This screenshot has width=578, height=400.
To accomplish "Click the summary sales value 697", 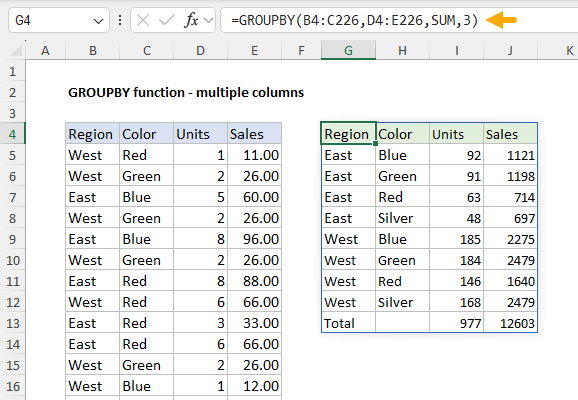I will pos(510,218).
